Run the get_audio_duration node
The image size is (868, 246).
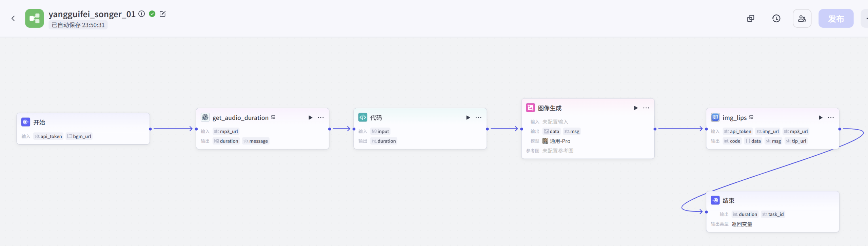[310, 117]
